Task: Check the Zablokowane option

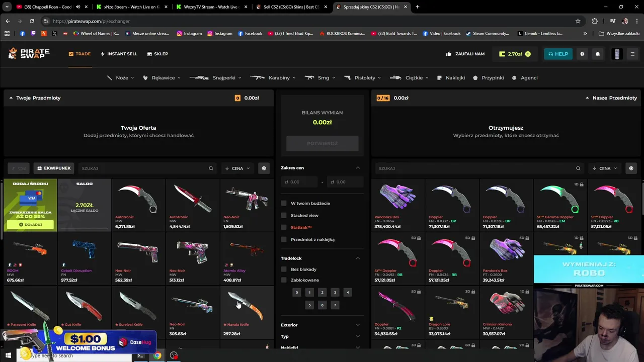Action: tap(284, 280)
